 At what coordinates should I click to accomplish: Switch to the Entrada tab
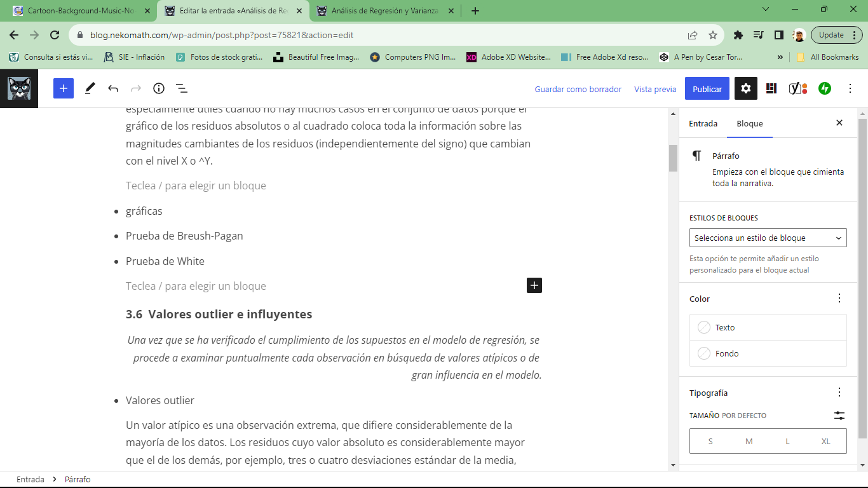[x=703, y=124]
